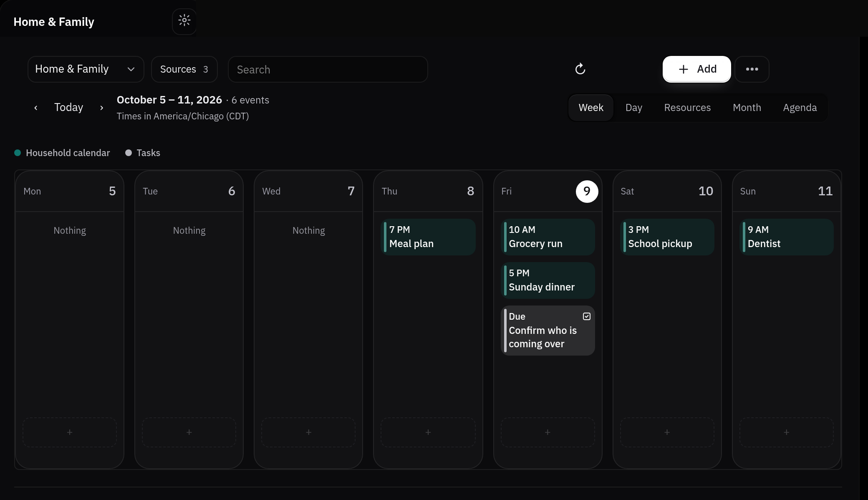Screen dimensions: 868x500
Task: Go to previous week arrow
Action: pyautogui.click(x=36, y=108)
